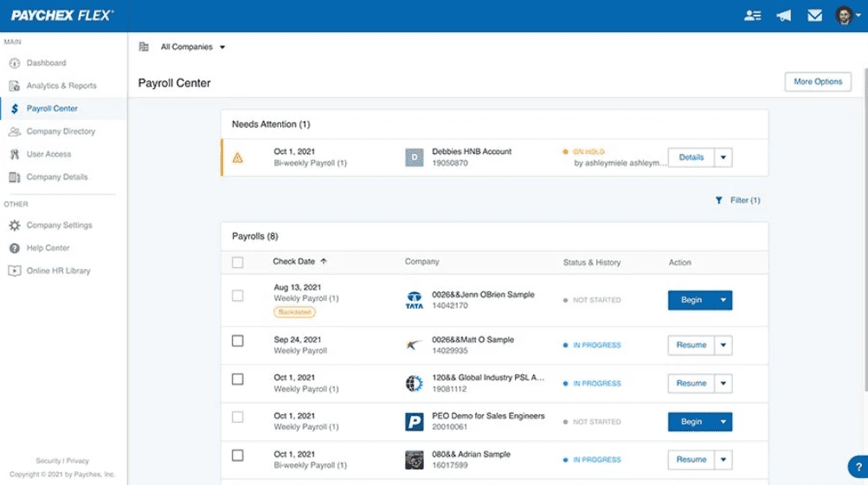This screenshot has width=868, height=485.
Task: Click the Online HR Library icon
Action: tap(15, 271)
